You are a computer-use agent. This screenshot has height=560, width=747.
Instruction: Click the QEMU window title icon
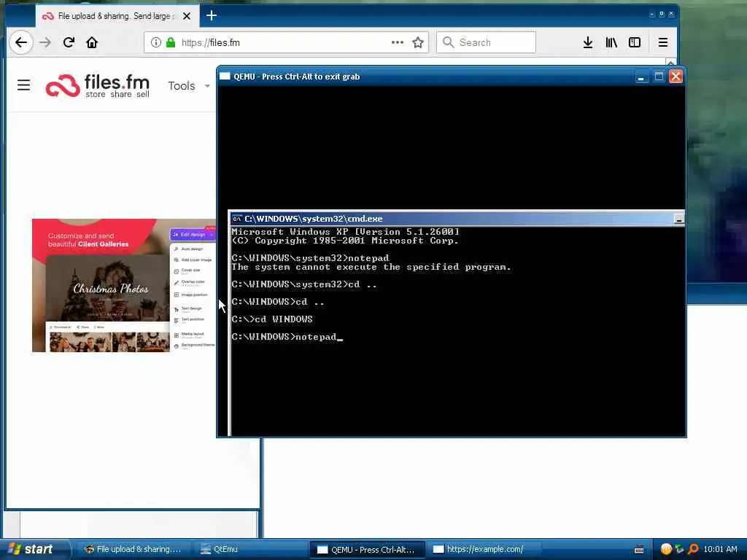pos(225,76)
